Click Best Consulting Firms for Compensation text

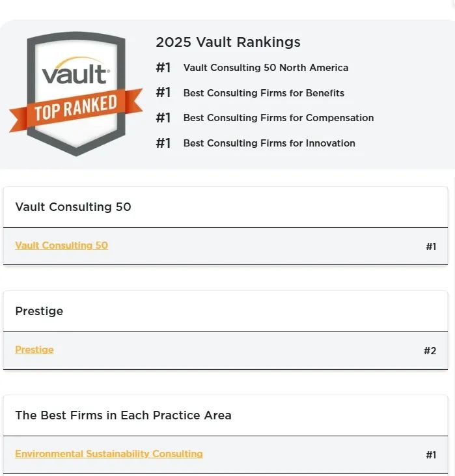(x=279, y=118)
